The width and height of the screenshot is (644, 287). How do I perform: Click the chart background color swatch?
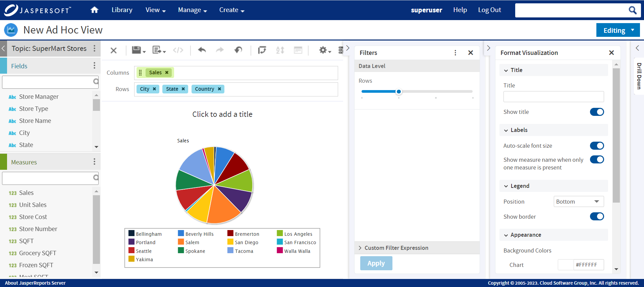[566, 265]
